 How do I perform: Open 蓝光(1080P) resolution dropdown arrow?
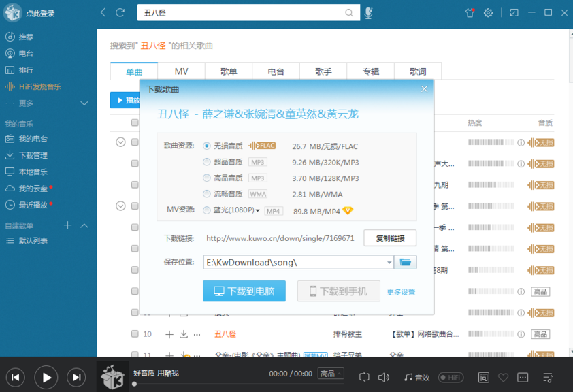point(258,211)
